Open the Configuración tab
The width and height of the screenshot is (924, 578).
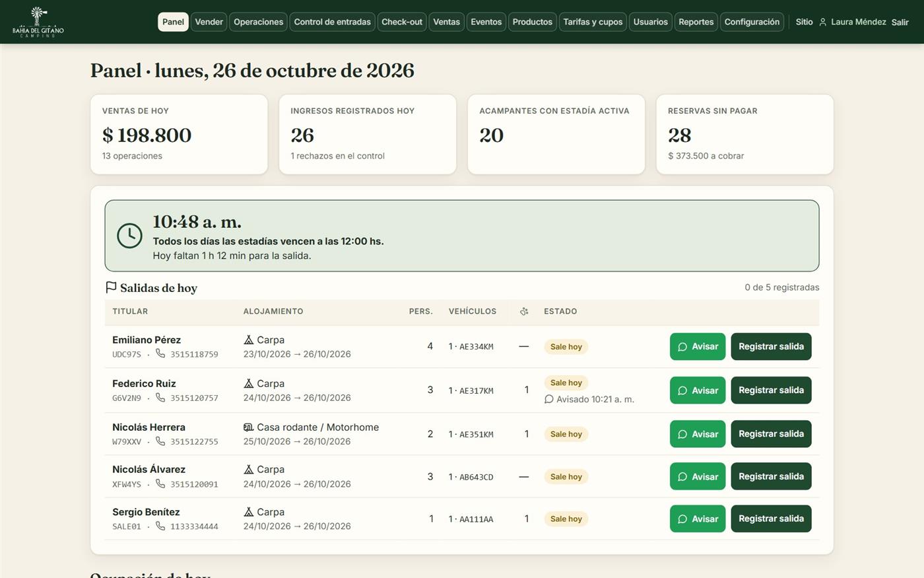[752, 22]
